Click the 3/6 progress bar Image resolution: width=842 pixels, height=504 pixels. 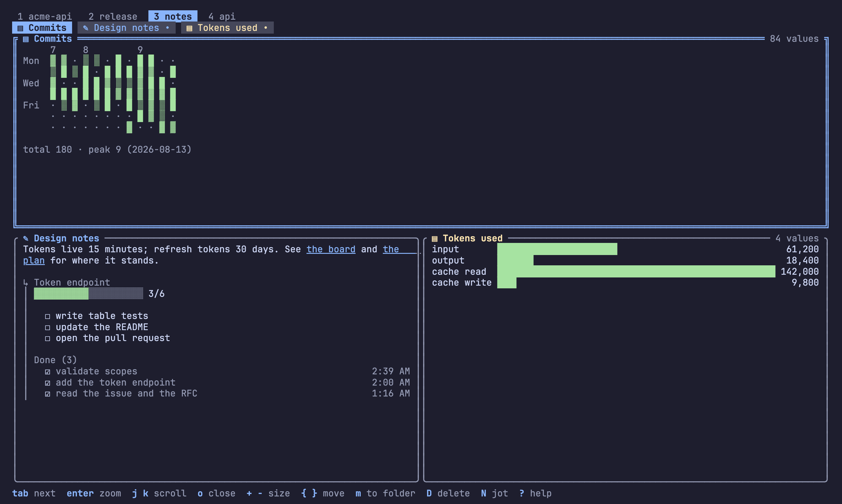[x=88, y=293]
